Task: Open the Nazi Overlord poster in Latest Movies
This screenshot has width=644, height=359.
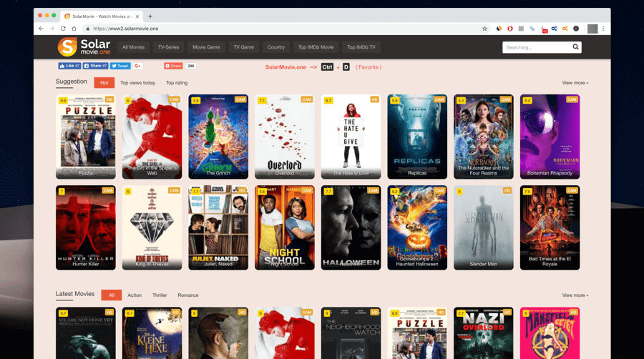Action: (484, 333)
